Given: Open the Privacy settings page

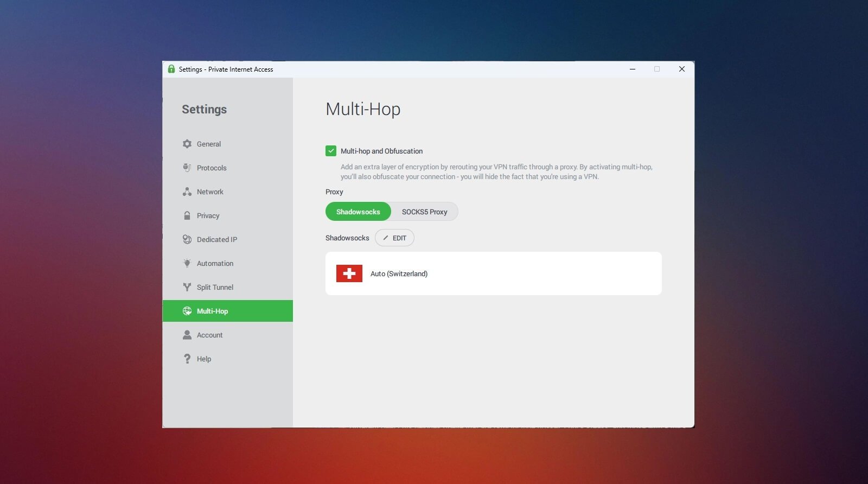Looking at the screenshot, I should [x=228, y=215].
